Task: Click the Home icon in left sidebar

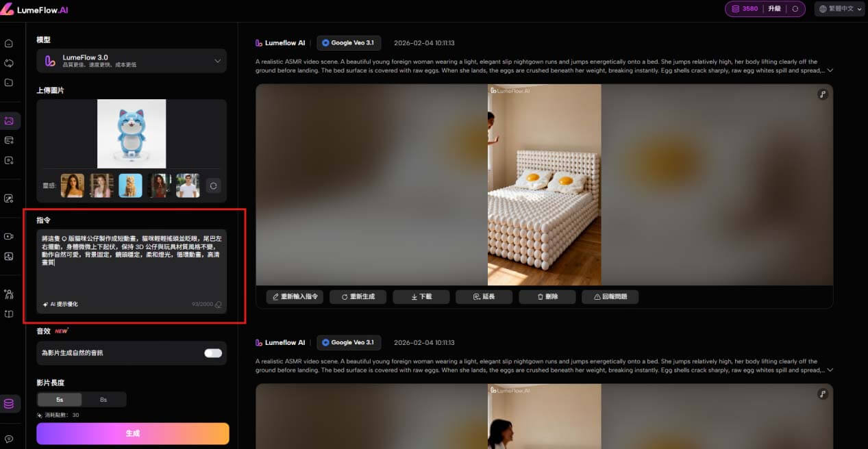Action: [9, 43]
